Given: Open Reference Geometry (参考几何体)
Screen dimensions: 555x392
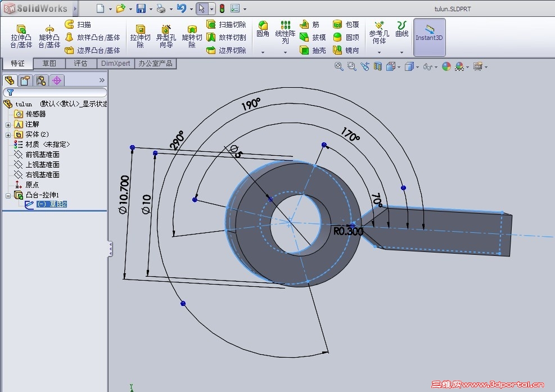Looking at the screenshot, I should point(379,33).
